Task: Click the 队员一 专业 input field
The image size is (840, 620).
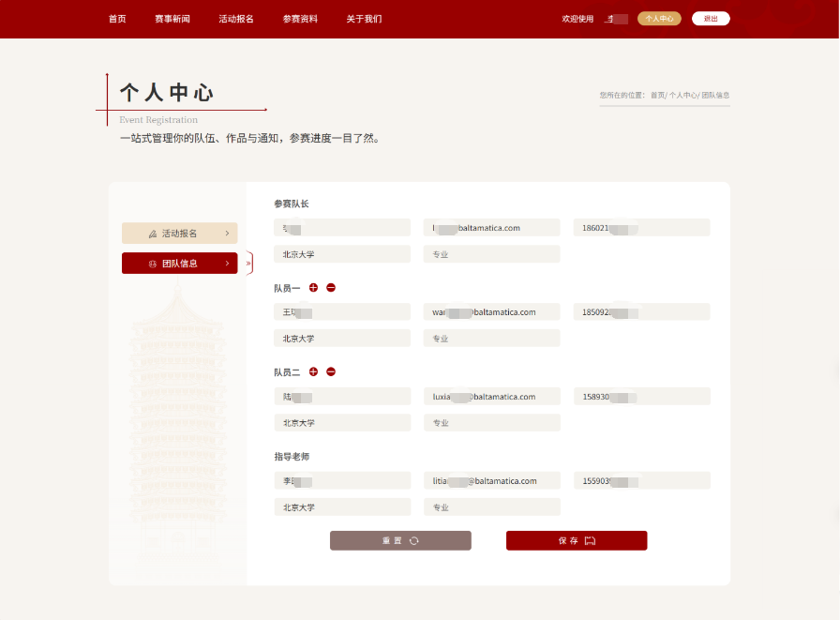Action: 491,339
